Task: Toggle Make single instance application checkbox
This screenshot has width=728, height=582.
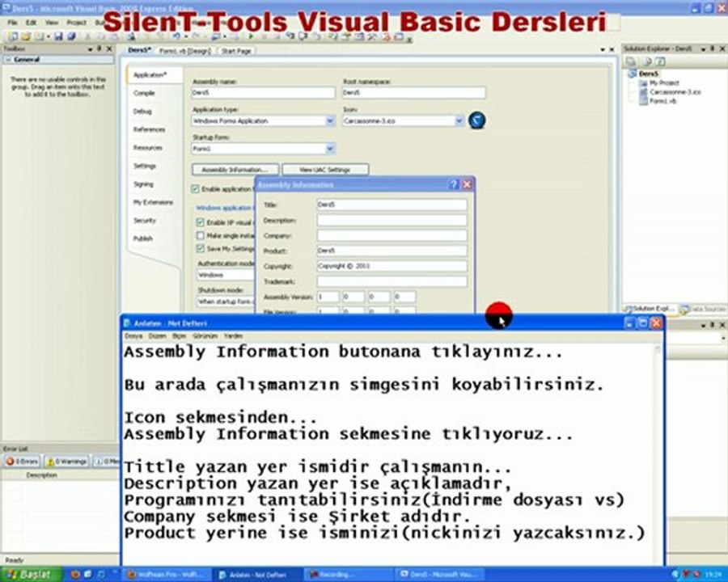Action: click(201, 235)
